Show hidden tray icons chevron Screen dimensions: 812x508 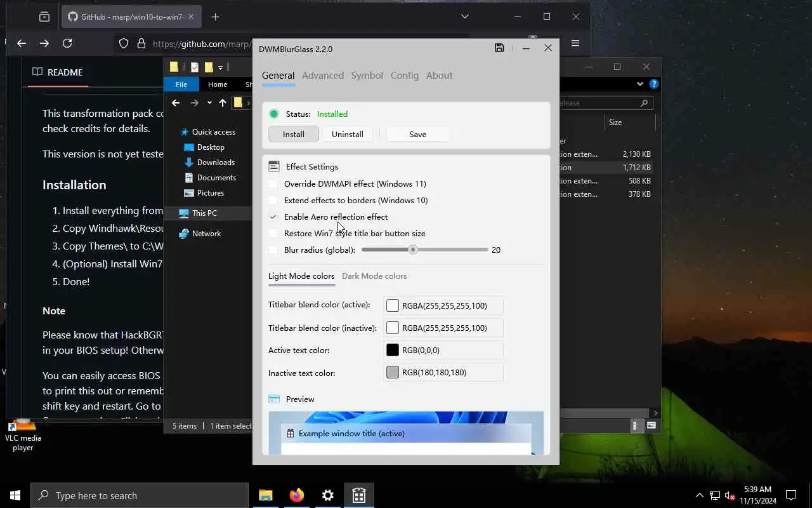pos(699,495)
